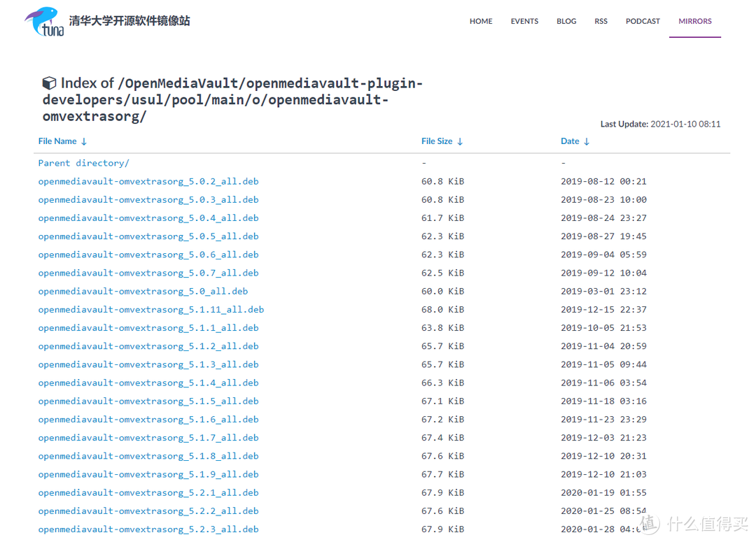Download omvextrasorg_5.1.5_all.deb
The width and height of the screenshot is (756, 542).
[x=148, y=401]
